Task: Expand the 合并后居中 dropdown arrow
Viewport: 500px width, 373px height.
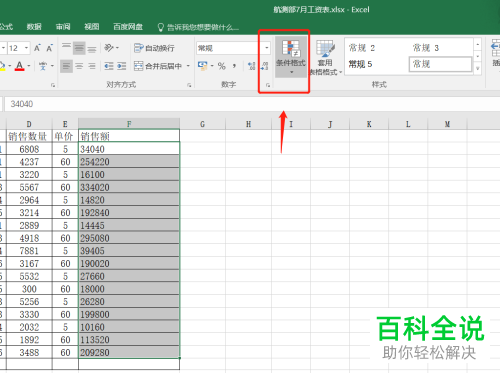Action: pos(188,66)
